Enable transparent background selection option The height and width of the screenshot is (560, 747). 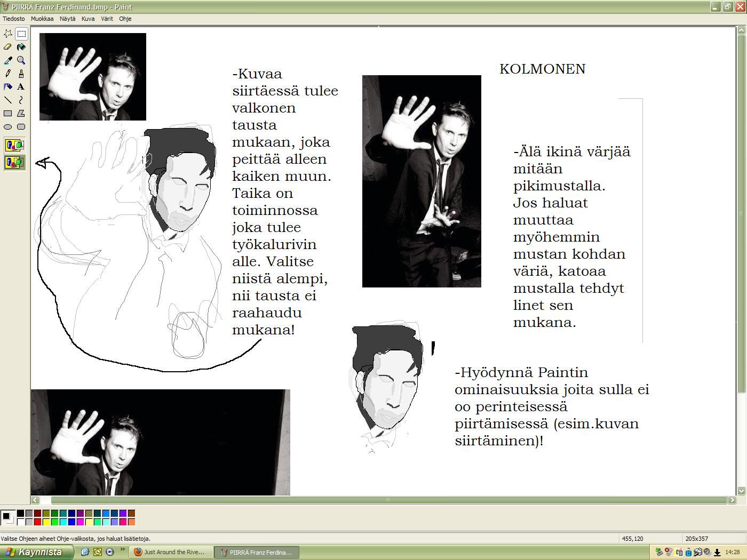tap(15, 162)
